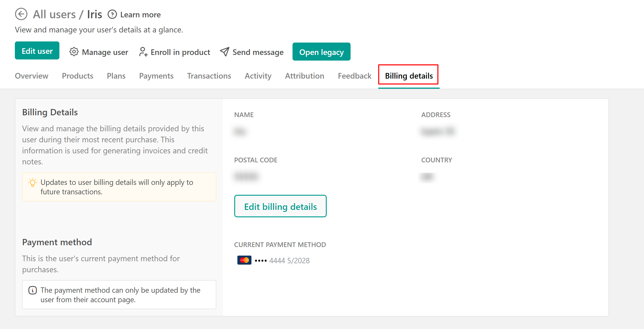644x329 pixels.
Task: Click the Mastercard logo icon
Action: coord(244,260)
